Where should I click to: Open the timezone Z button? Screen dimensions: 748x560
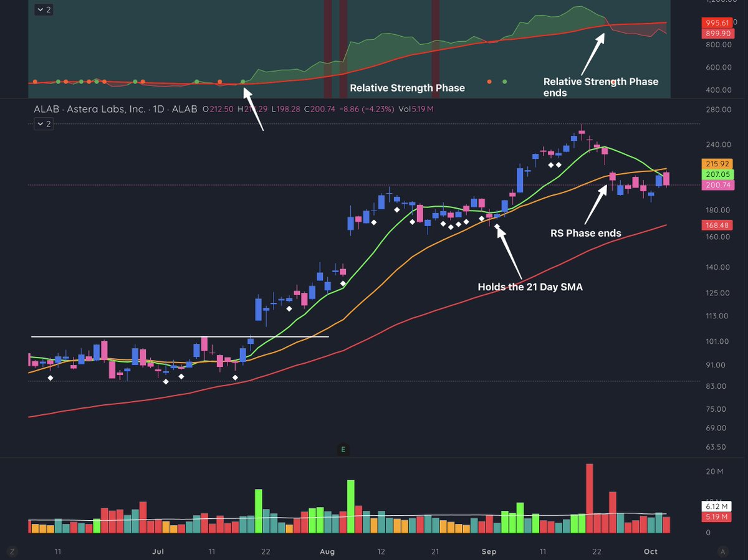pyautogui.click(x=12, y=551)
